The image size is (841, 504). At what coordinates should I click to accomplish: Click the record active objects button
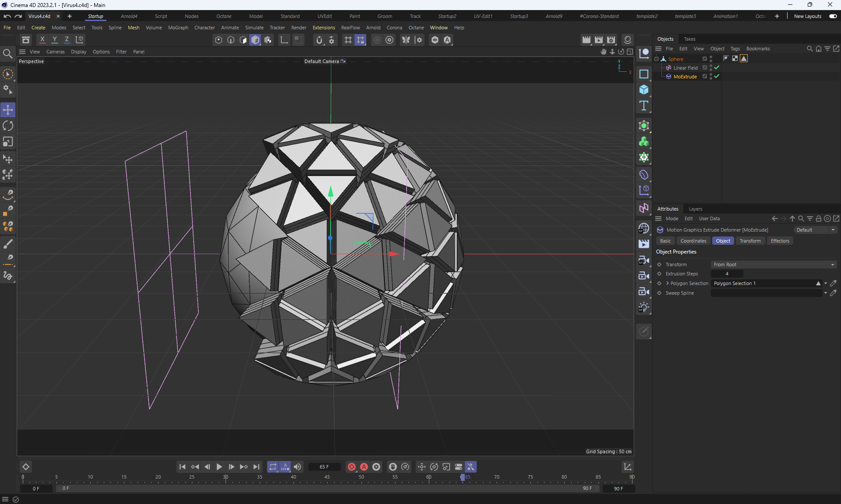[x=351, y=467]
